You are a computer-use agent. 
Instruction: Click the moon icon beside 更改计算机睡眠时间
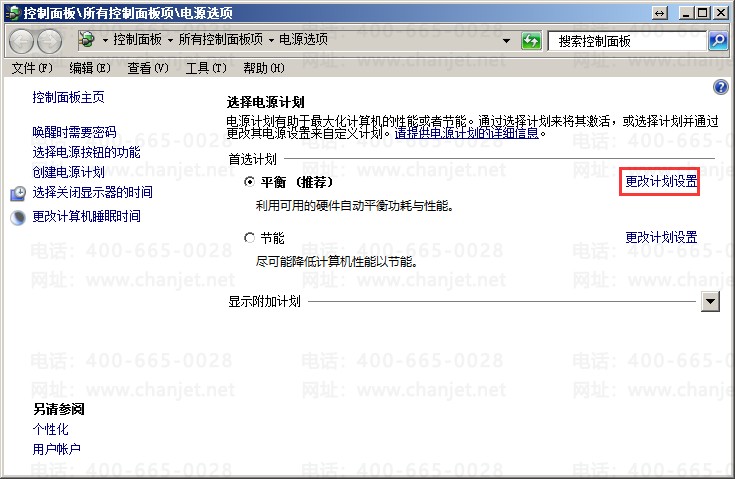pos(18,217)
